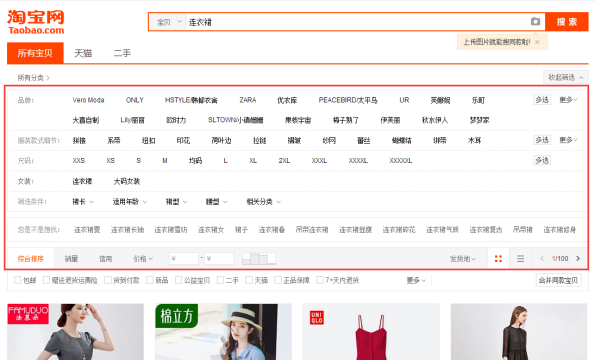
Task: Check the 包邮 checkbox
Action: pos(17,280)
